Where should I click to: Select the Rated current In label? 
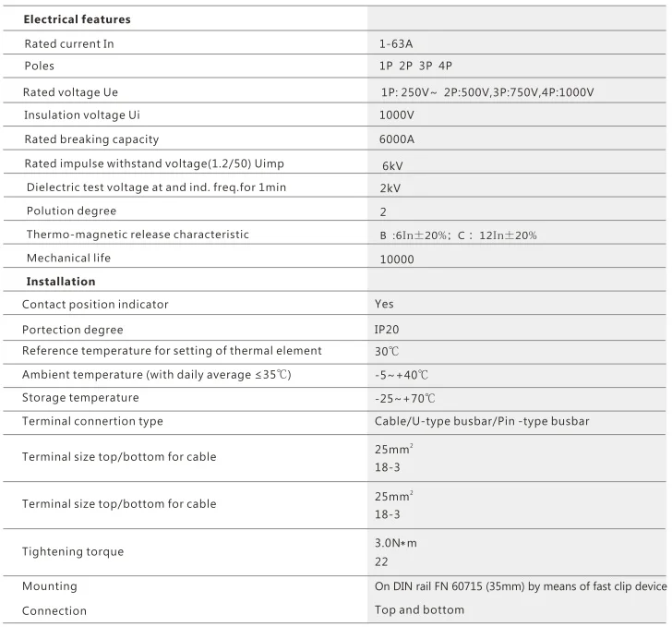point(69,43)
